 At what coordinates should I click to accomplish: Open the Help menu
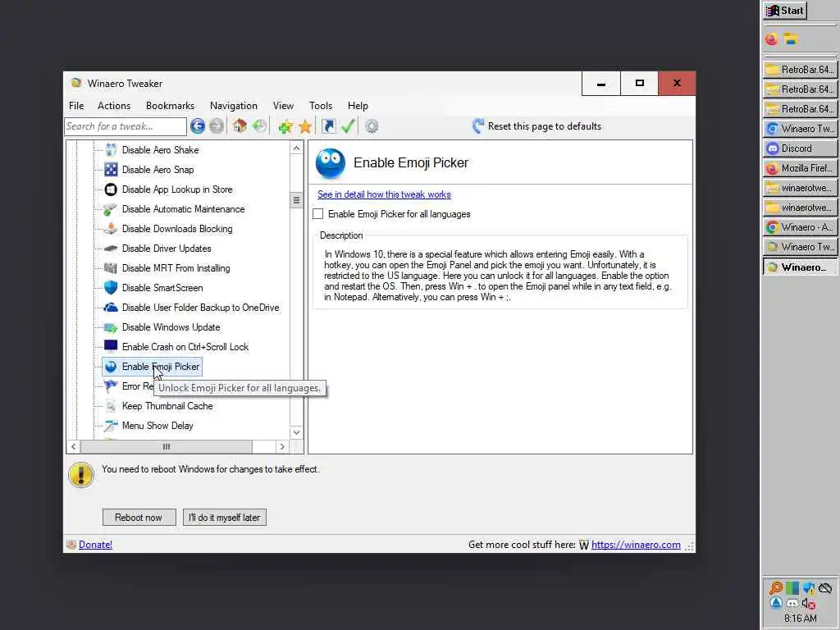point(358,106)
